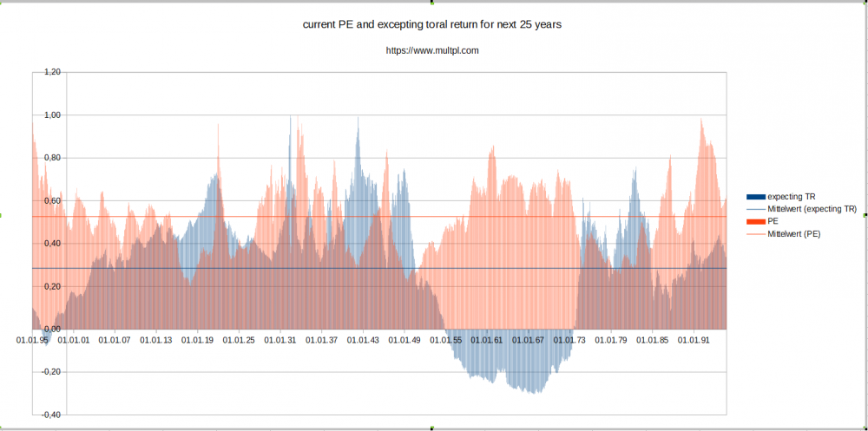Screen dimensions: 868x431
Task: Select the 01.01.31 x-axis date label
Action: click(280, 340)
